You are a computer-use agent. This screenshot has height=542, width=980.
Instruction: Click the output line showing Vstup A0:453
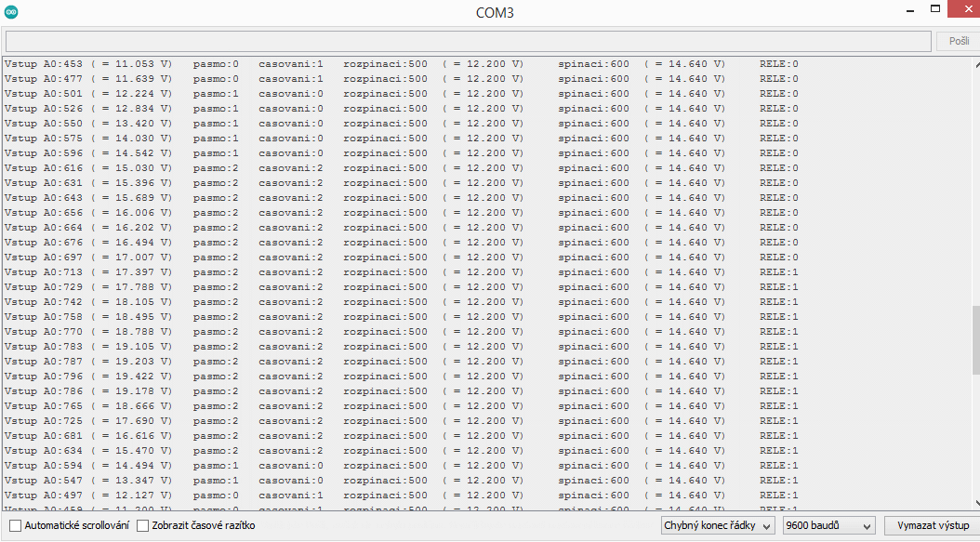[88, 64]
